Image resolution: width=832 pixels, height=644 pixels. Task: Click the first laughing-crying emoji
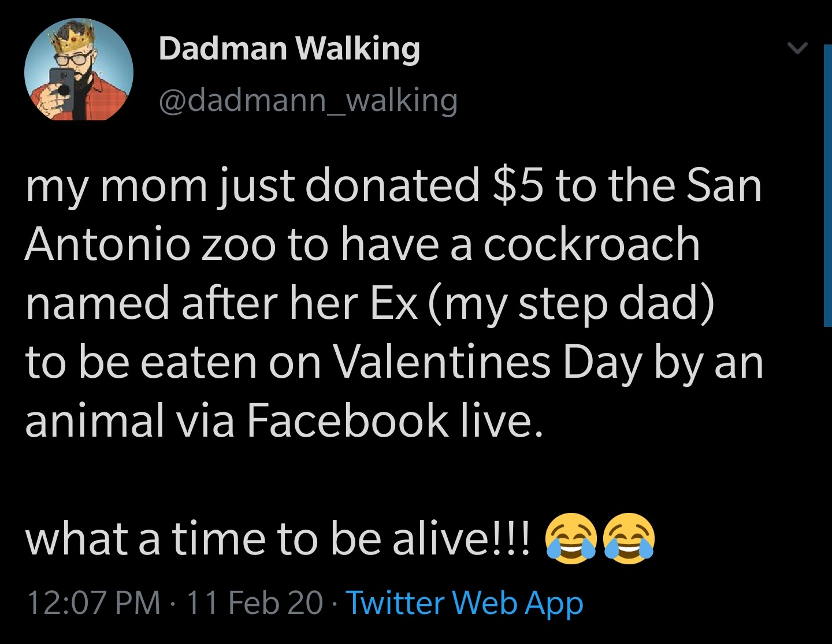[570, 538]
